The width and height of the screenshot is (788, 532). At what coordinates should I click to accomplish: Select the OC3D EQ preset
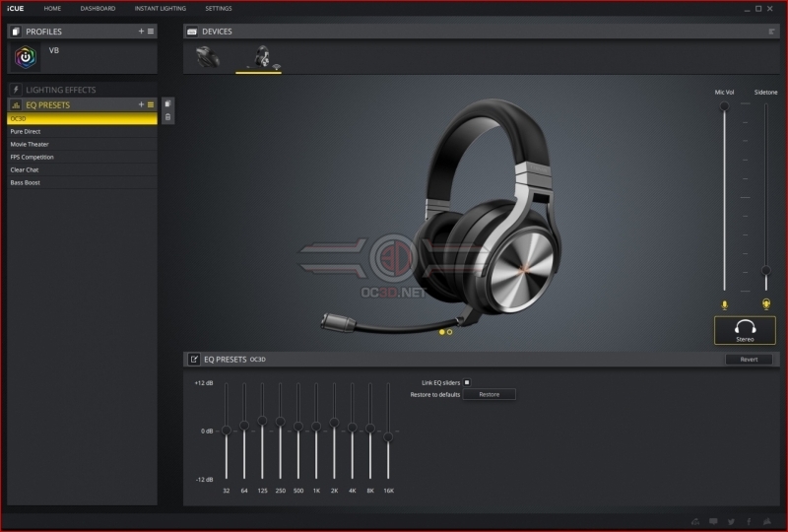(x=83, y=118)
